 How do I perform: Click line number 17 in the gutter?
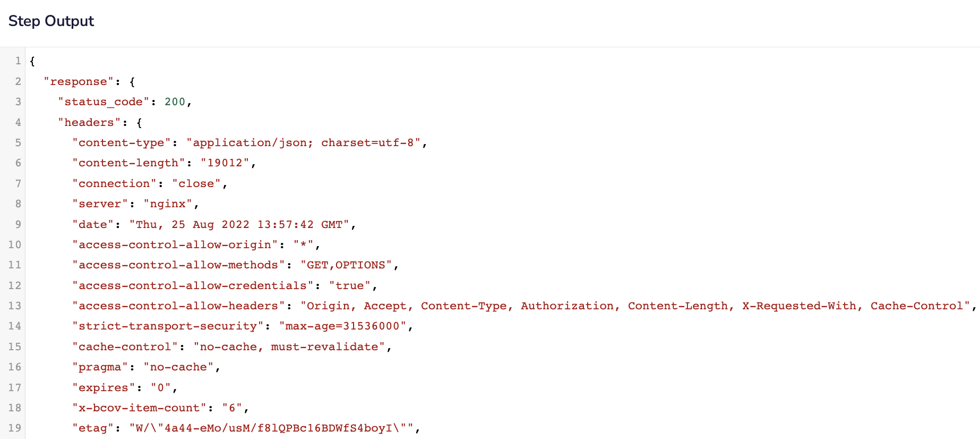pos(15,388)
